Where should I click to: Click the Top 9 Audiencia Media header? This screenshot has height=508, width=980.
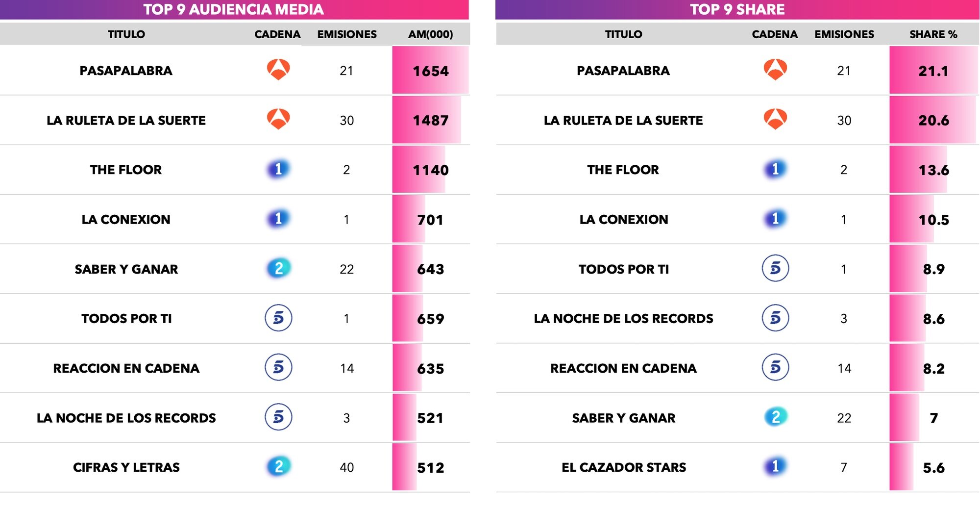pos(234,9)
